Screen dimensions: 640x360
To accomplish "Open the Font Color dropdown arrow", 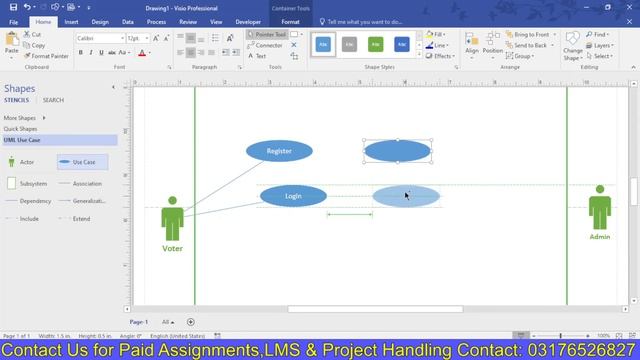I will coord(149,53).
